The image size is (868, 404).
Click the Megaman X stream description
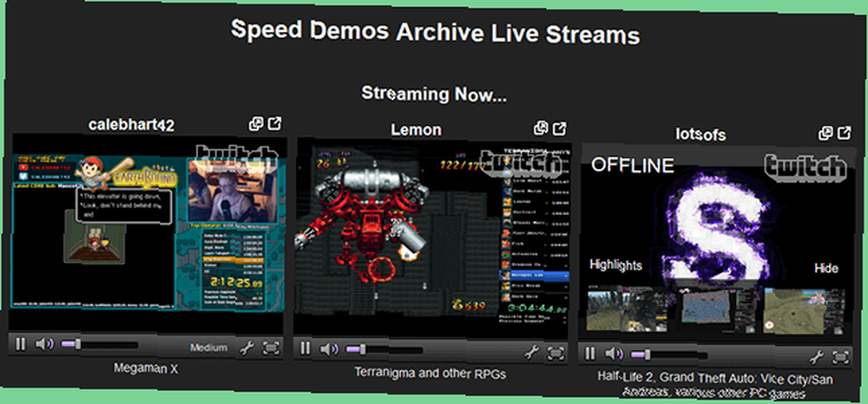click(146, 368)
